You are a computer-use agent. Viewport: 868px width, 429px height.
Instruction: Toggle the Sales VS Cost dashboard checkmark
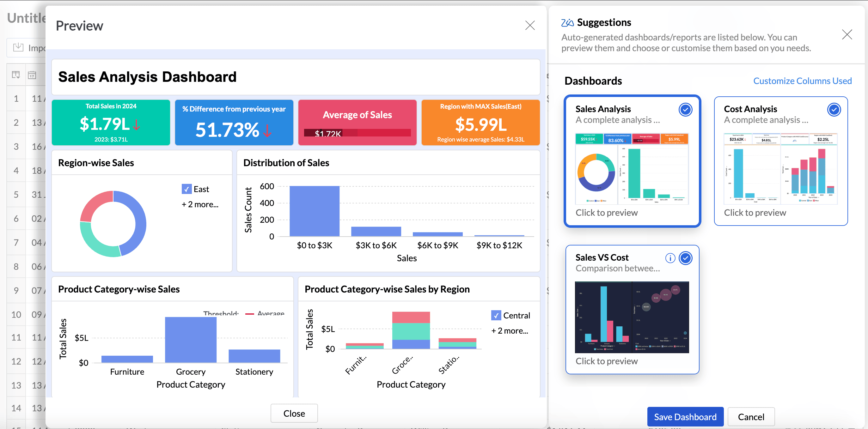pos(685,258)
